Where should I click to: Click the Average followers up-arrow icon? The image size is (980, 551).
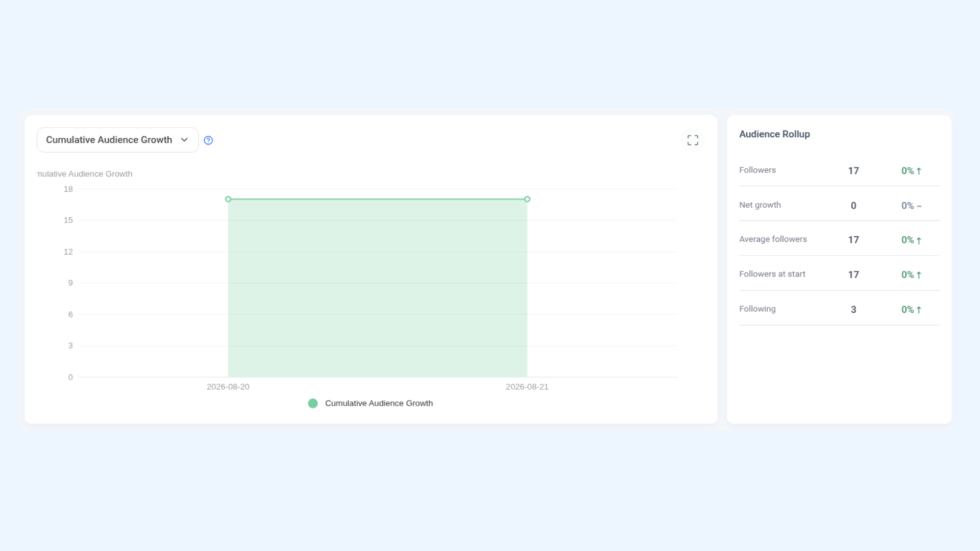pyautogui.click(x=919, y=240)
